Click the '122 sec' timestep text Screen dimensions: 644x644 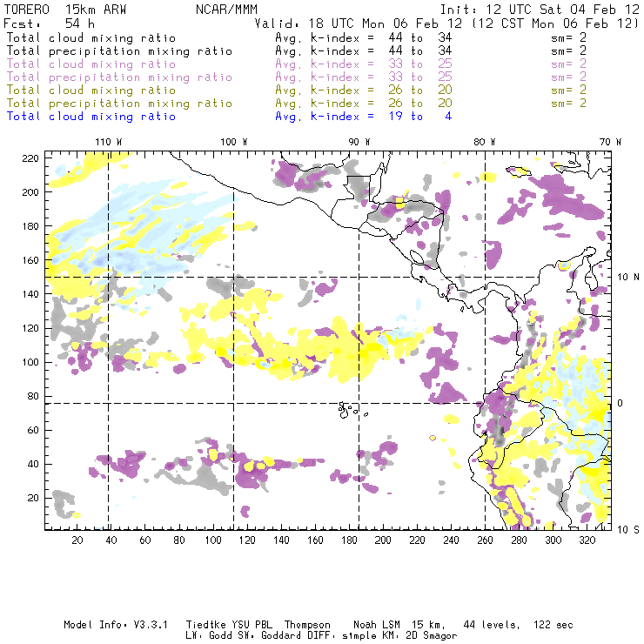tap(553, 625)
